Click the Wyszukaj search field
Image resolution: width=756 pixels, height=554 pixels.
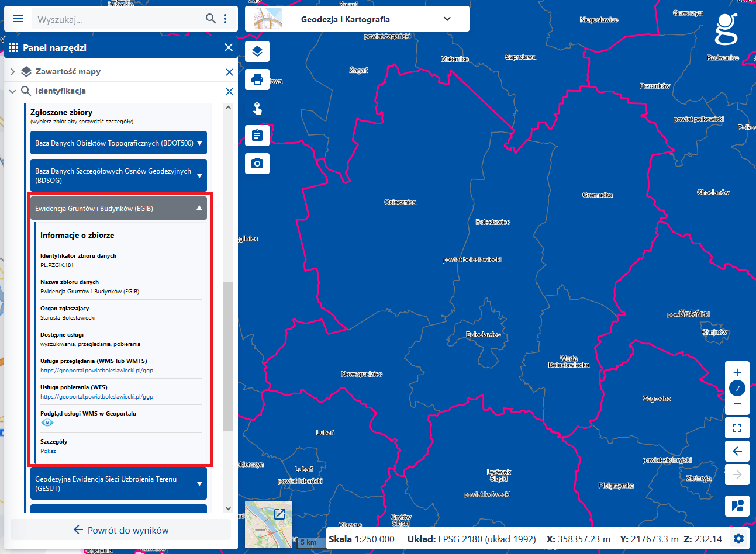pos(117,19)
